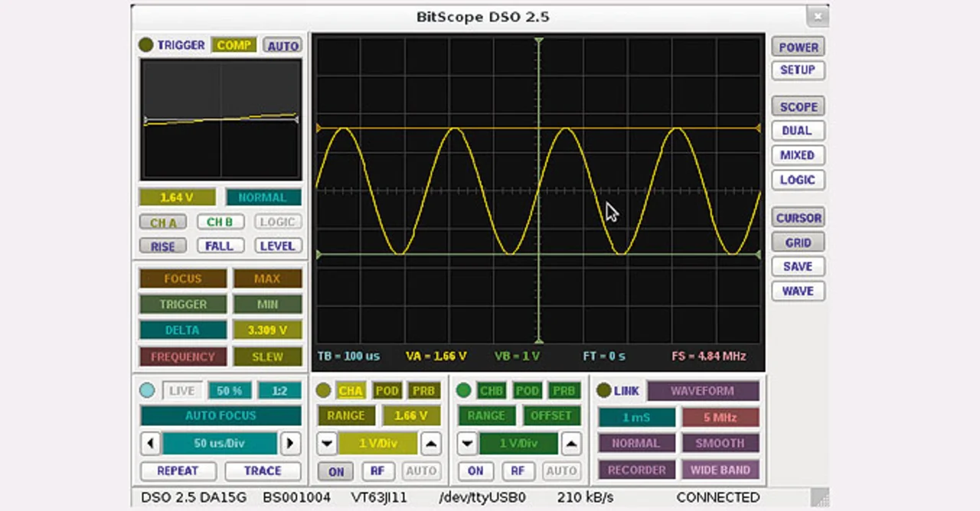Toggle the CURSOR display button
The image size is (980, 511).
click(799, 218)
